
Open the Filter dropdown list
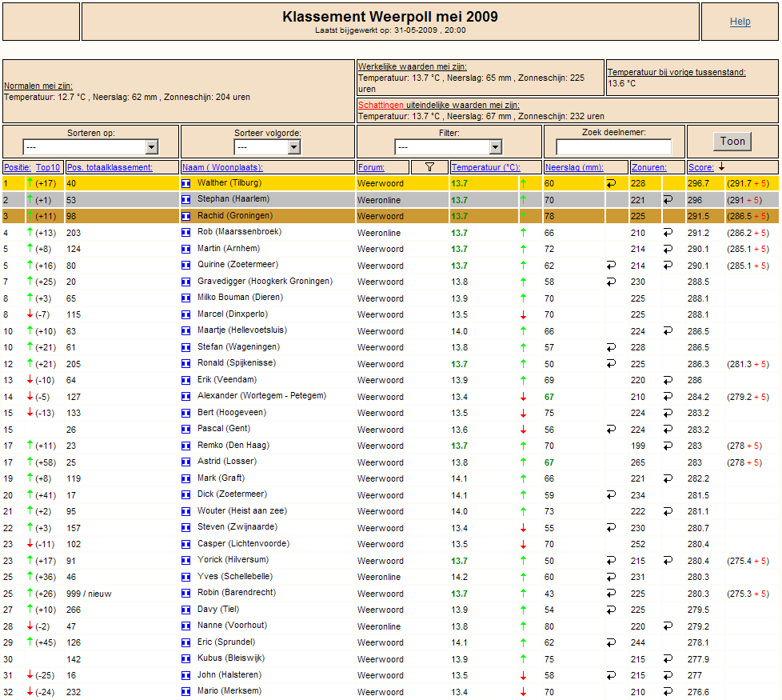pos(449,146)
